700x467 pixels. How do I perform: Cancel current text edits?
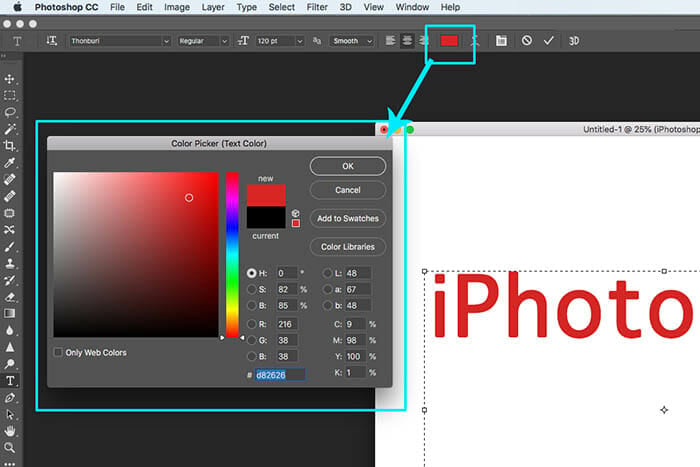coord(527,41)
